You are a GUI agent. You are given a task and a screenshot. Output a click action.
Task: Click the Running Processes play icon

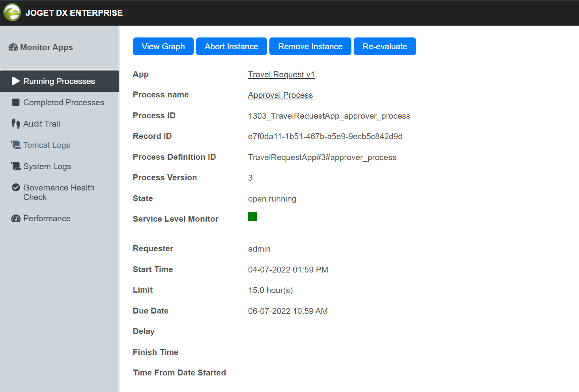(x=16, y=81)
